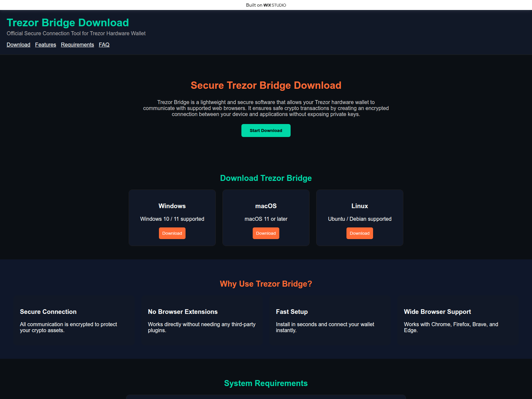Screen dimensions: 532x399
Task: Go to the Features navigation link
Action: pos(46,45)
